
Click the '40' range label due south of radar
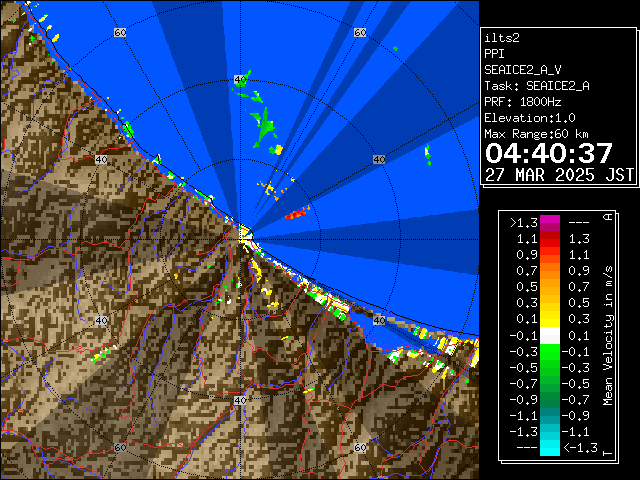click(240, 400)
